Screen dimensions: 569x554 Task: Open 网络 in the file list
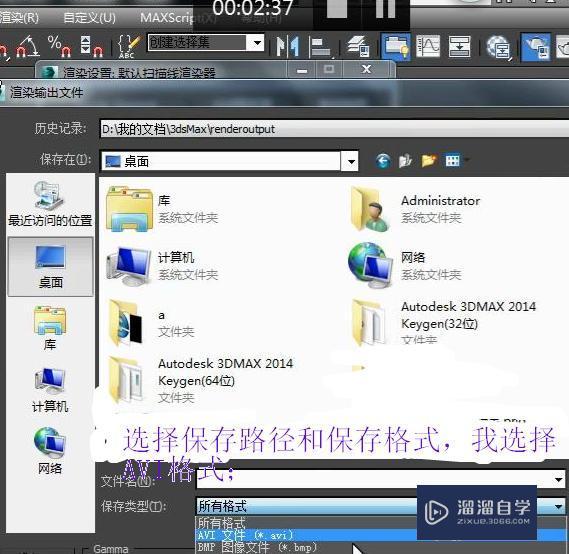pos(405,266)
